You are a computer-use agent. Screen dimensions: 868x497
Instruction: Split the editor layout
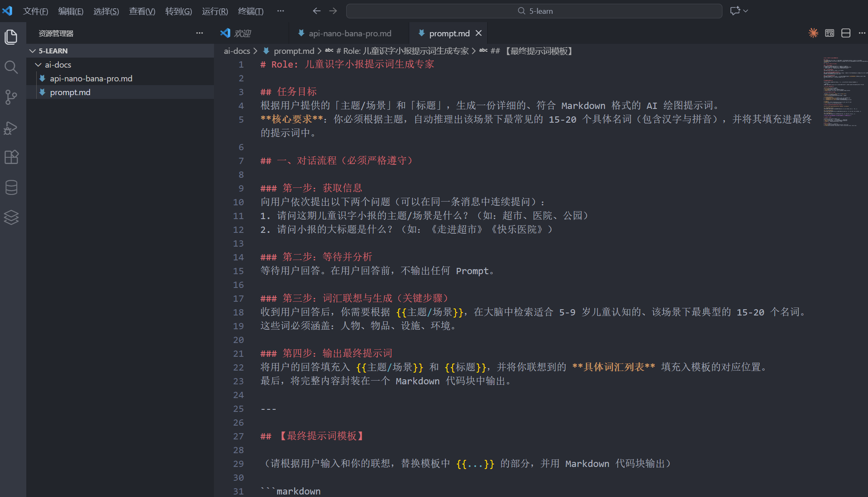(x=846, y=33)
